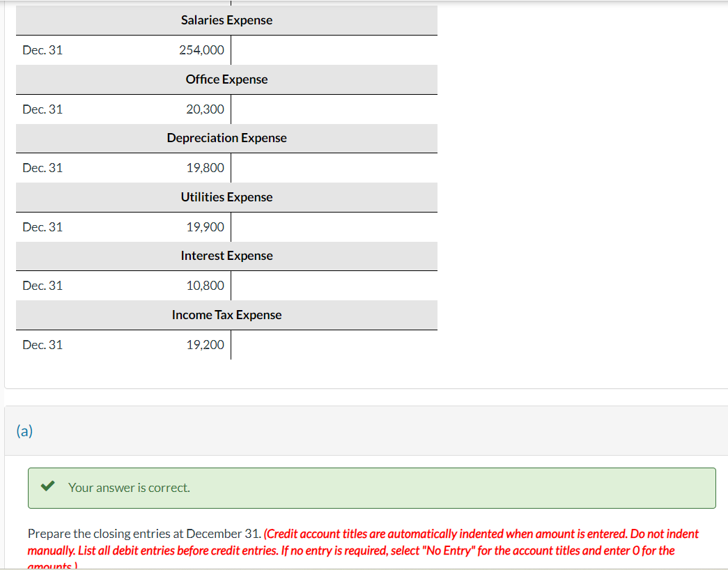Click the Dec. 31 date beside Salaries Expense
This screenshot has height=570, width=728.
point(42,49)
